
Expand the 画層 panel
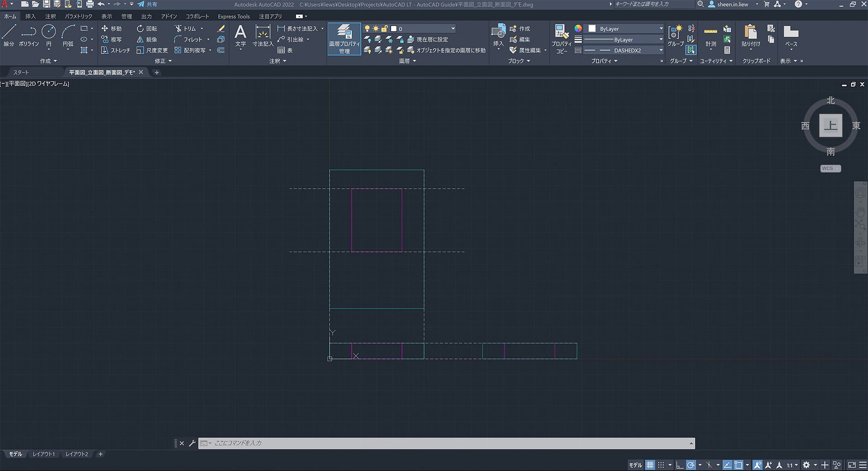[407, 61]
